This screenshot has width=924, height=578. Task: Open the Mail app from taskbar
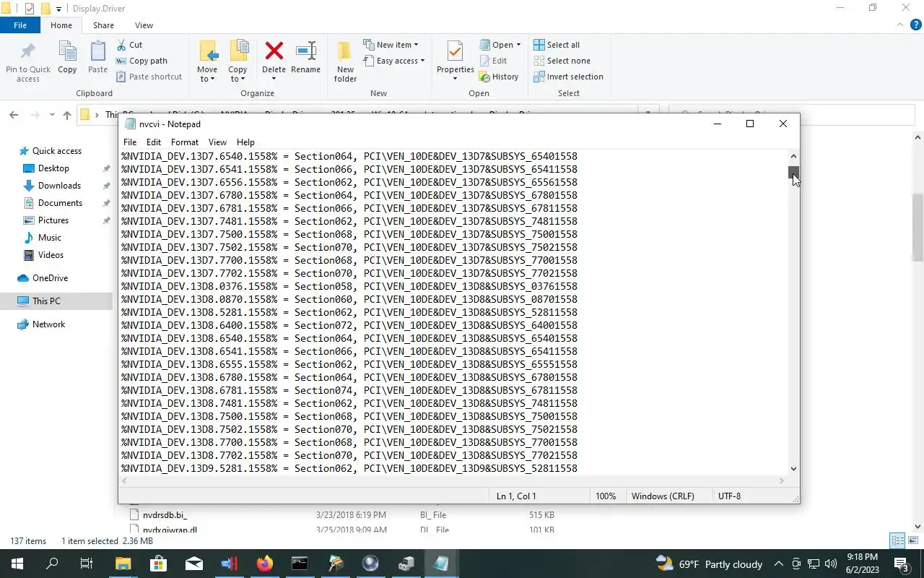tap(193, 564)
